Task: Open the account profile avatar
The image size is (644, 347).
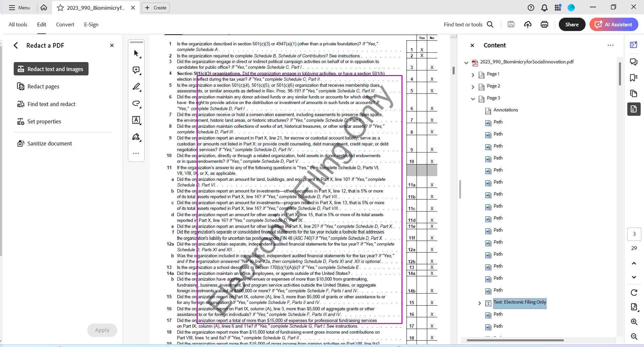Action: tap(571, 8)
